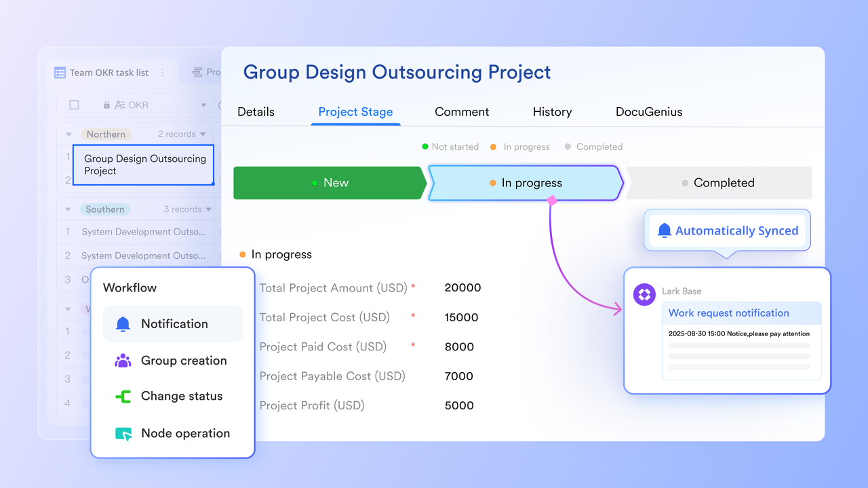Viewport: 868px width, 488px height.
Task: Collapse the Northern group triangle
Action: point(68,134)
